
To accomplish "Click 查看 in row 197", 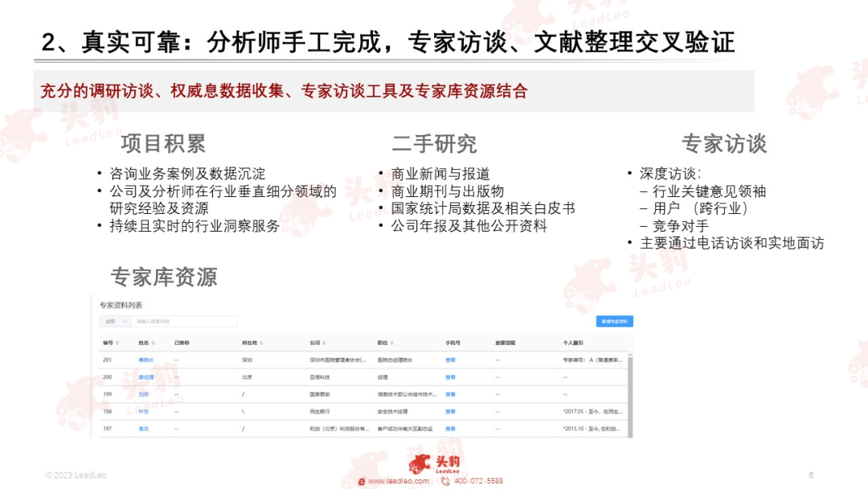I will pos(450,429).
